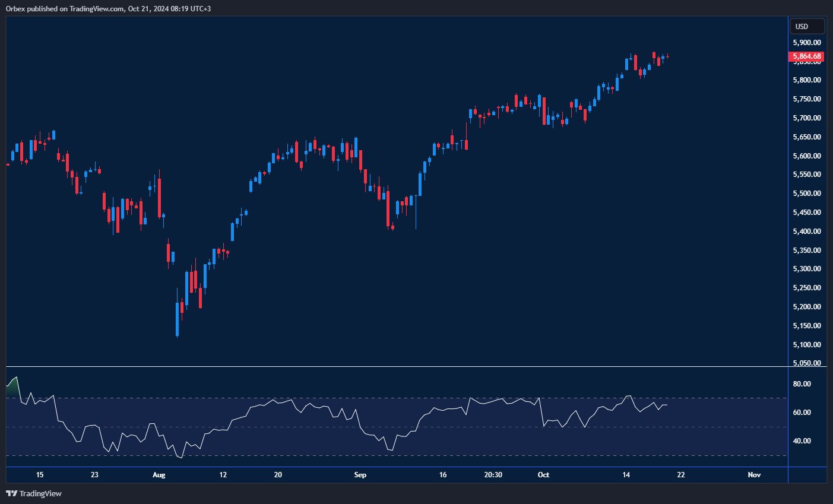Image resolution: width=833 pixels, height=504 pixels.
Task: Select the Aug label on time axis
Action: tap(159, 475)
